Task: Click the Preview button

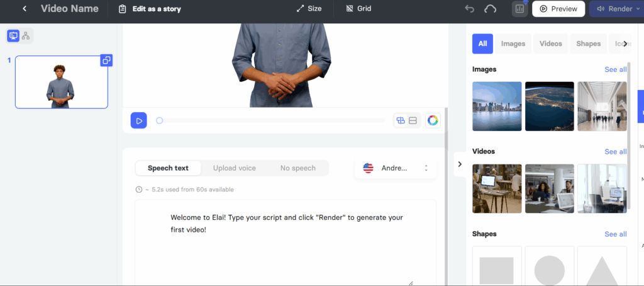Action: [x=558, y=9]
